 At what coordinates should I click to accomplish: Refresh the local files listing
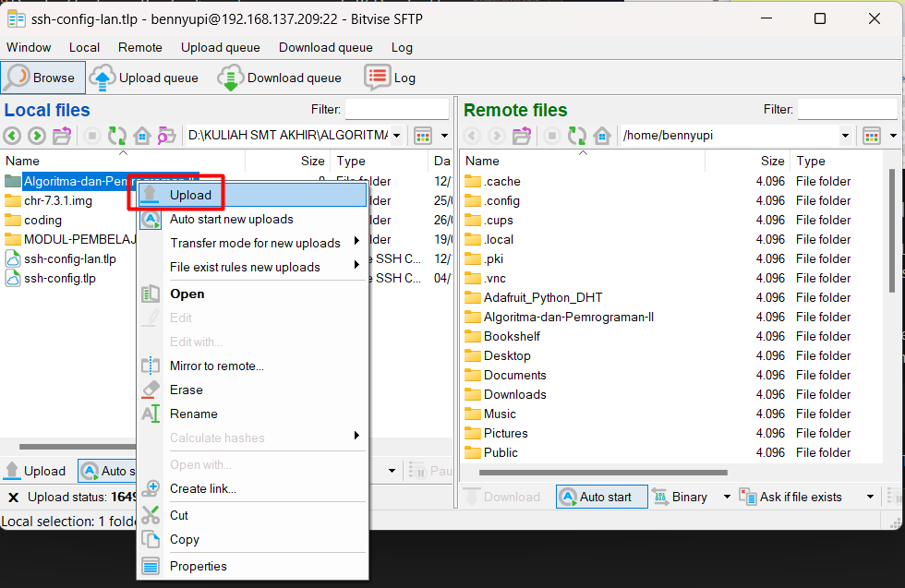point(117,137)
